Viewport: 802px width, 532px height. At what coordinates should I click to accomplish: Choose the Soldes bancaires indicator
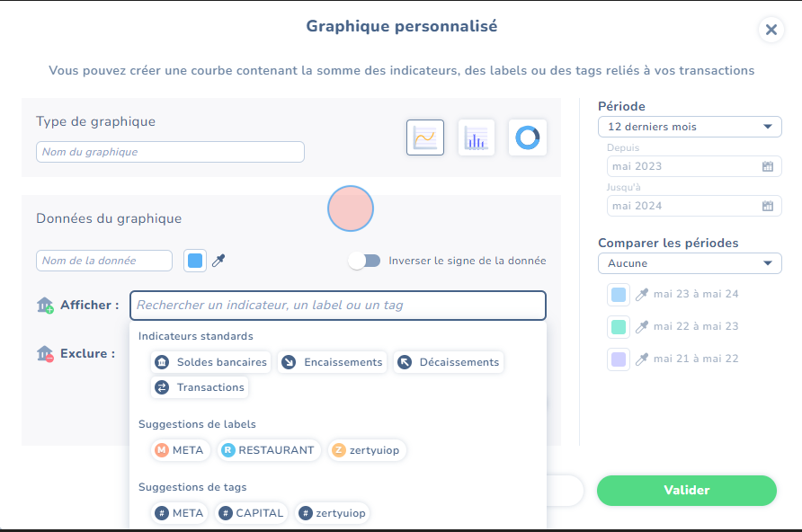[x=212, y=362]
